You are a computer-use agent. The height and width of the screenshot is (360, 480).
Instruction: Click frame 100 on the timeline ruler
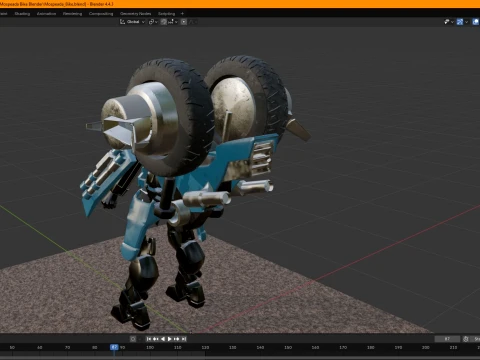150,347
